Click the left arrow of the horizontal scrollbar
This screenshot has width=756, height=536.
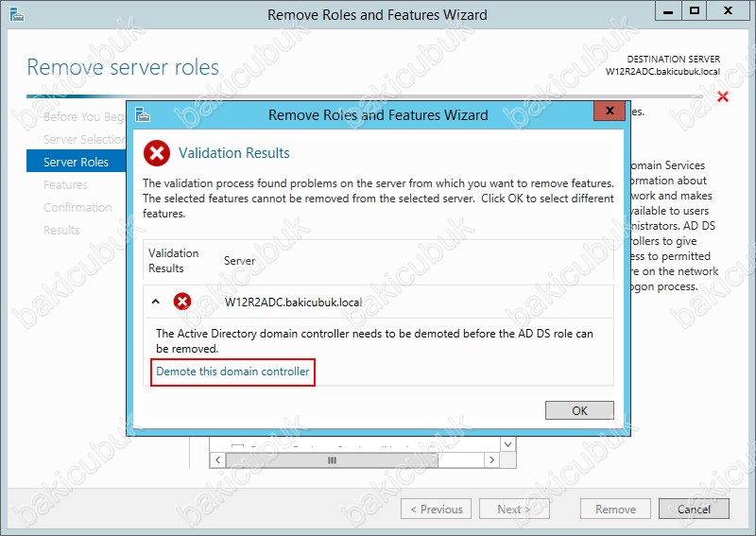tap(218, 459)
